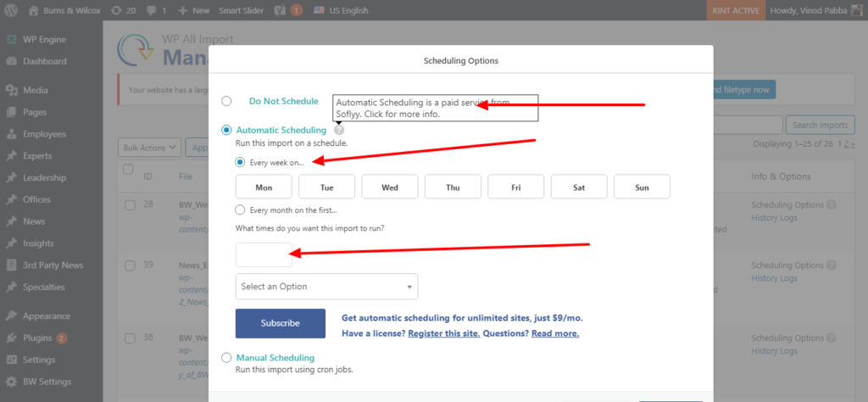
Task: Open the KINT ACTIVE admin bar item
Action: coord(736,10)
